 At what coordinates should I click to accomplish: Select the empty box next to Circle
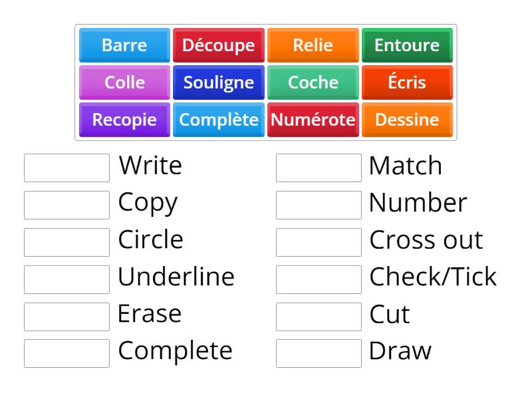tap(66, 241)
